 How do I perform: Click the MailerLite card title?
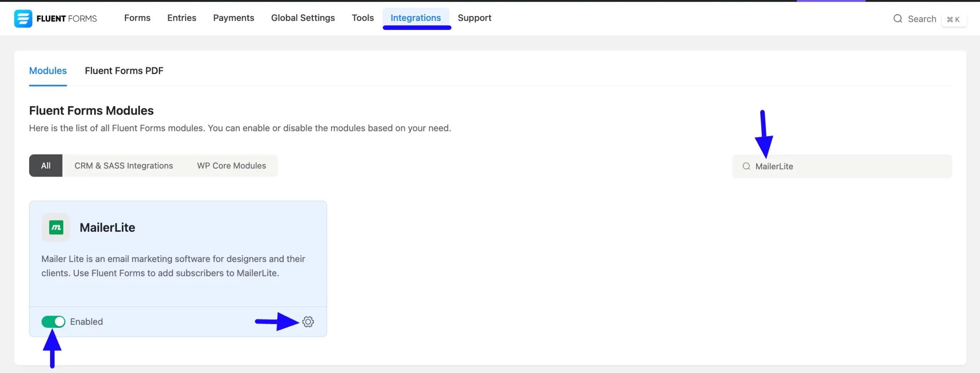(107, 227)
